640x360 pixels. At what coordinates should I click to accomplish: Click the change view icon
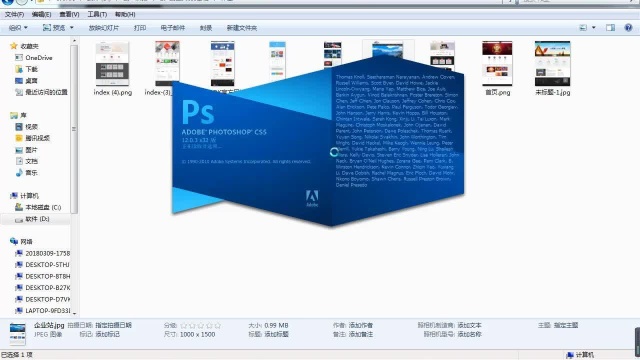[x=583, y=28]
